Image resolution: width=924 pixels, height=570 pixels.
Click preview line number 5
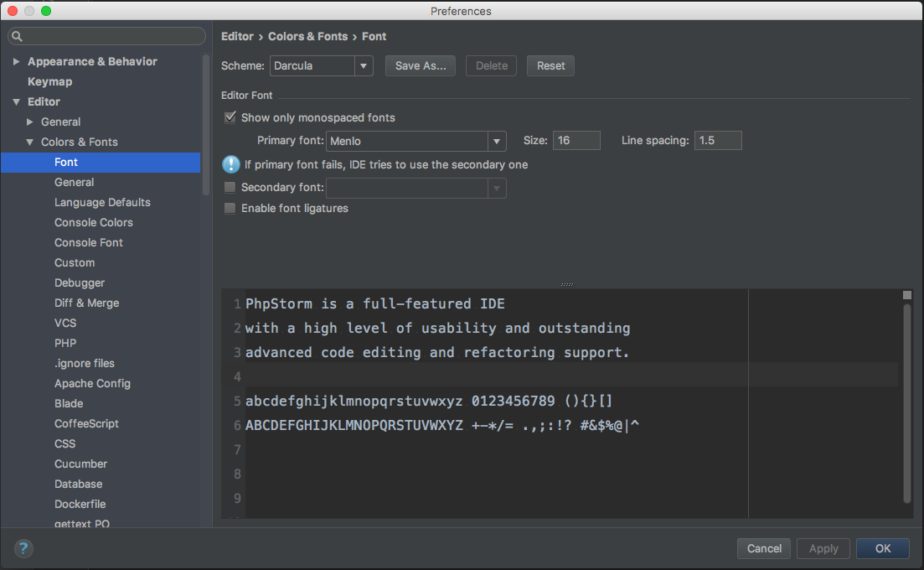[x=237, y=401]
